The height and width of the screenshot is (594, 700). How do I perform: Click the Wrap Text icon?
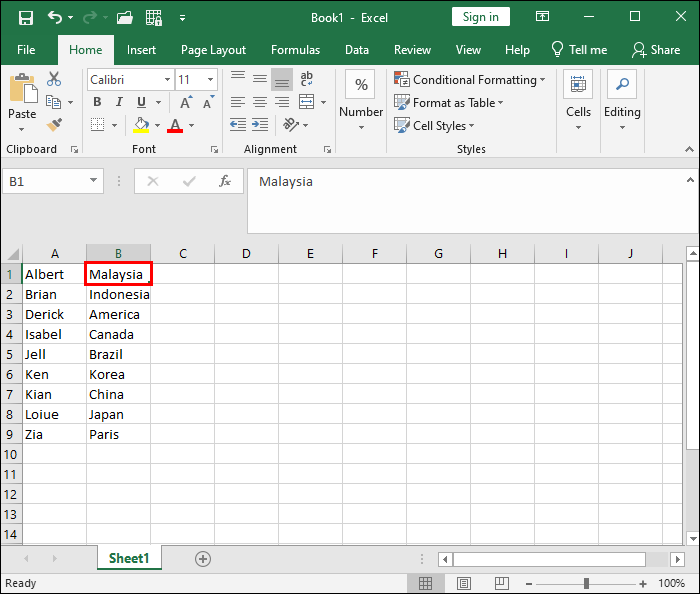click(306, 79)
